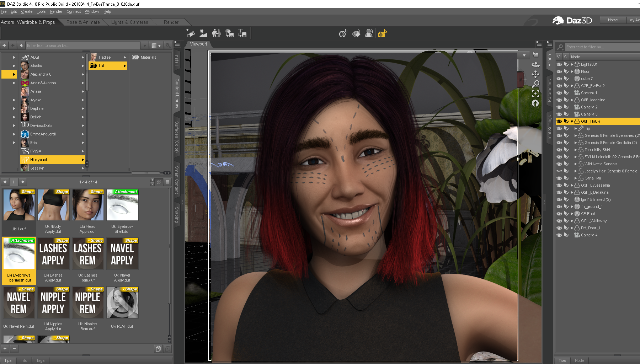Open the File menu
This screenshot has width=640, height=364.
(4, 11)
